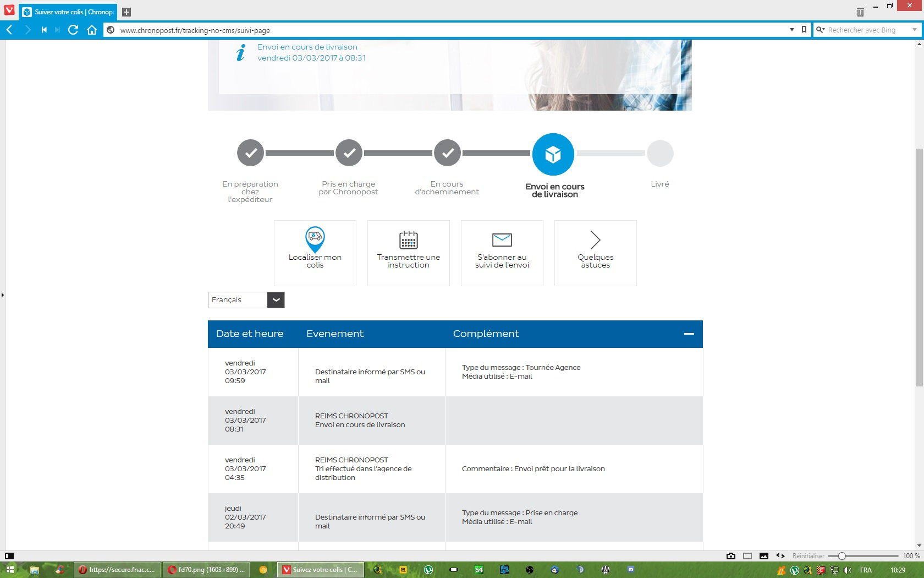The width and height of the screenshot is (924, 578).
Task: Open page actions code icon
Action: point(780,556)
